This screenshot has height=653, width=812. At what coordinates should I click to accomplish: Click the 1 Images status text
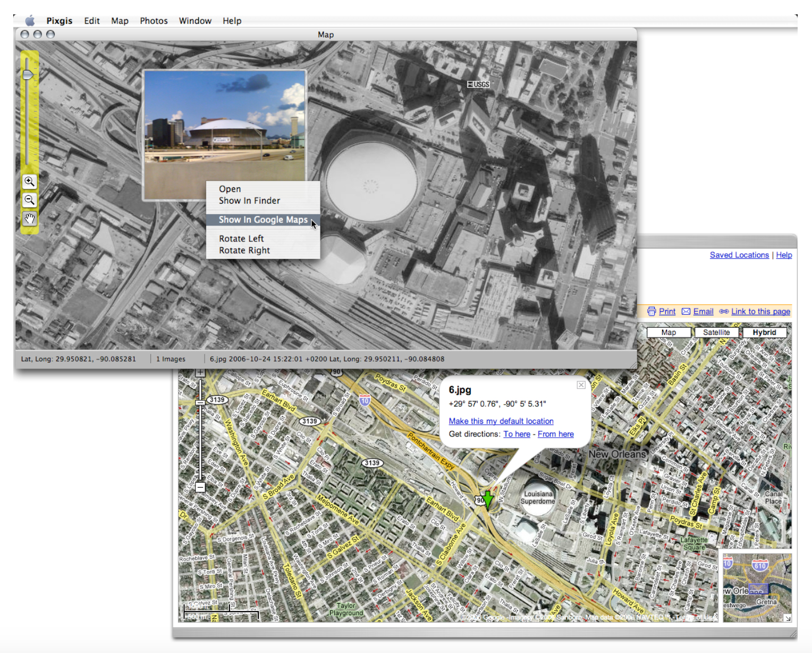click(171, 359)
